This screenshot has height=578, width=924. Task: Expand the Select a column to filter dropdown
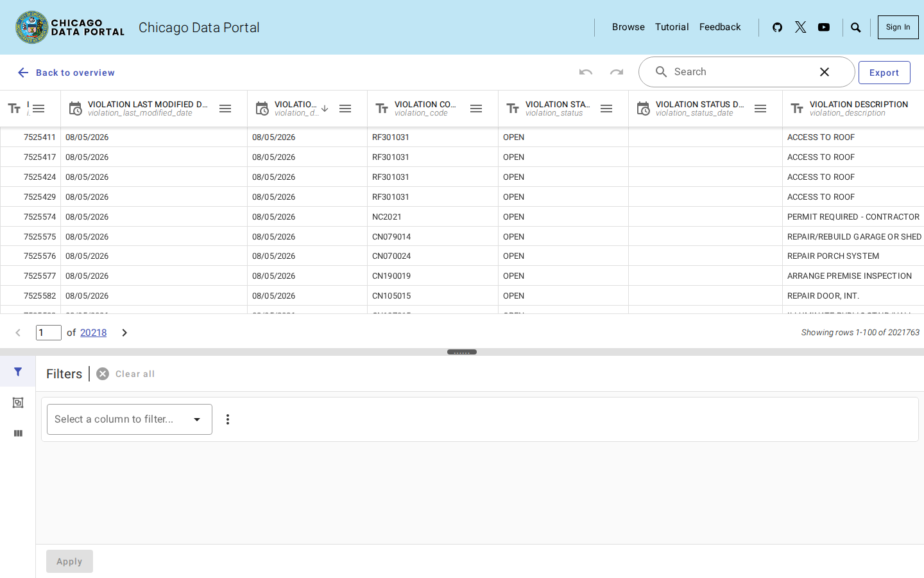(130, 419)
